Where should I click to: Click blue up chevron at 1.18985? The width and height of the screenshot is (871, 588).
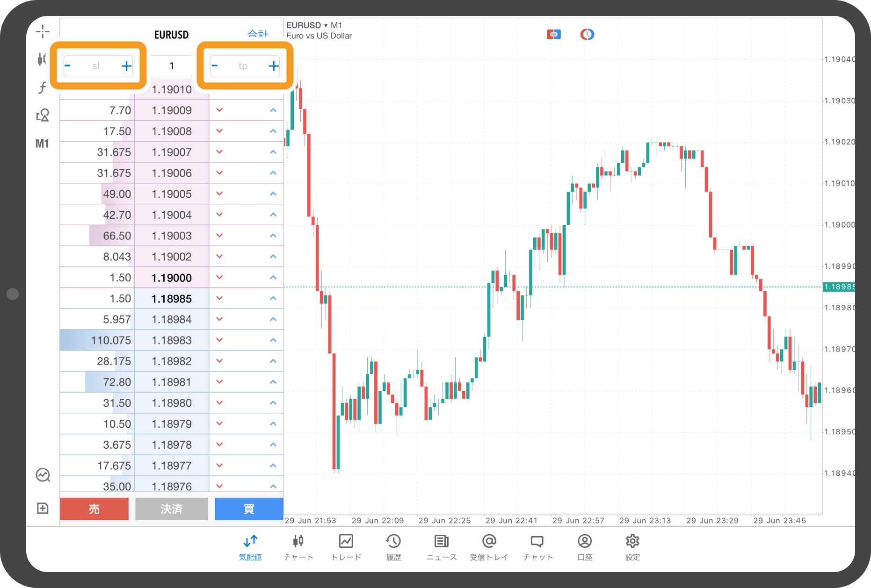point(273,298)
